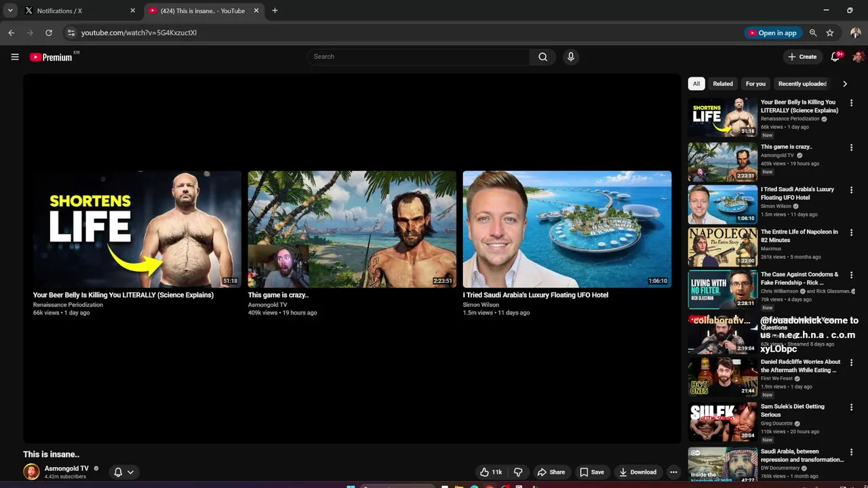Click the Asmongold TV channel avatar
The image size is (868, 488).
click(x=31, y=472)
